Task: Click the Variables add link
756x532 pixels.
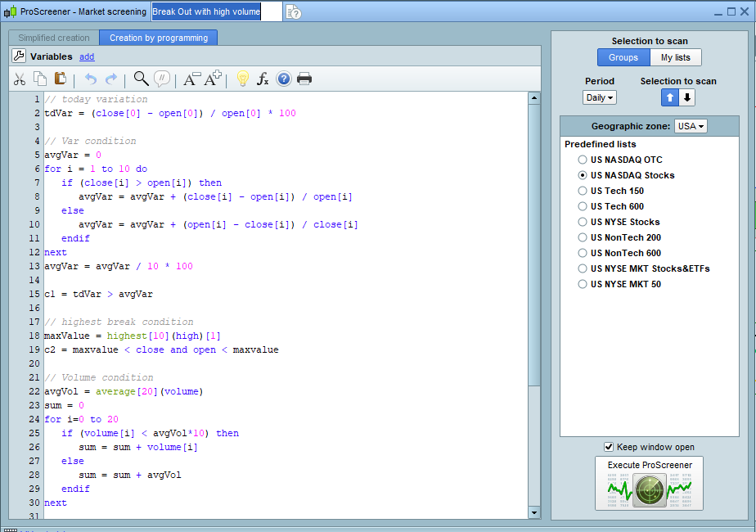Action: point(87,56)
